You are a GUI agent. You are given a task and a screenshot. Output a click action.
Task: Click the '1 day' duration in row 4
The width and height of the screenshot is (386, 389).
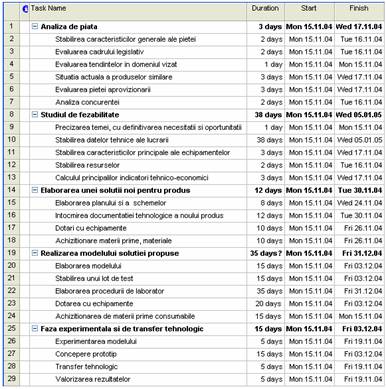coord(273,64)
